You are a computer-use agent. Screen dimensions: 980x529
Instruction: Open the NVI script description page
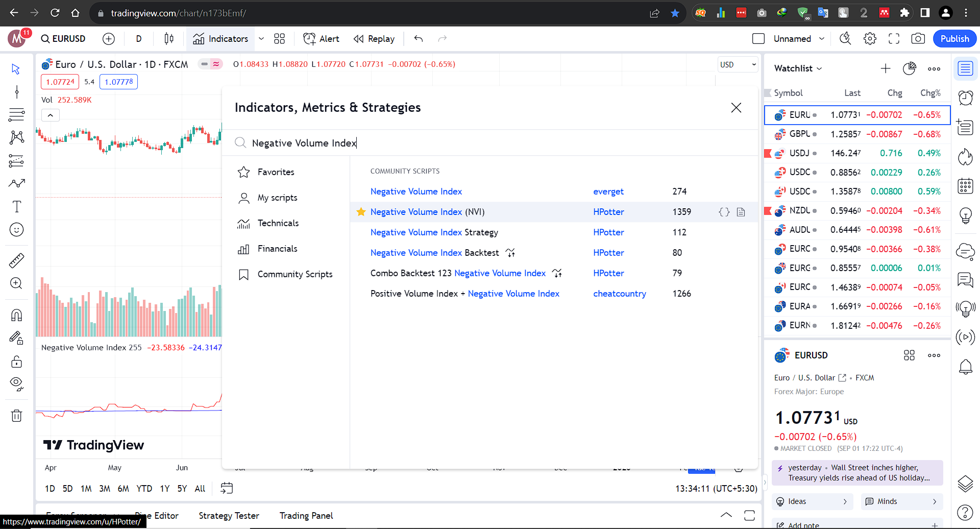(x=741, y=212)
